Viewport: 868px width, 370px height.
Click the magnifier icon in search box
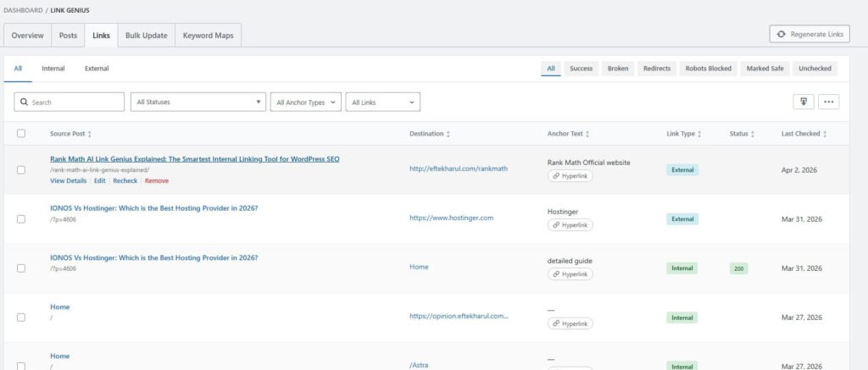[x=24, y=102]
